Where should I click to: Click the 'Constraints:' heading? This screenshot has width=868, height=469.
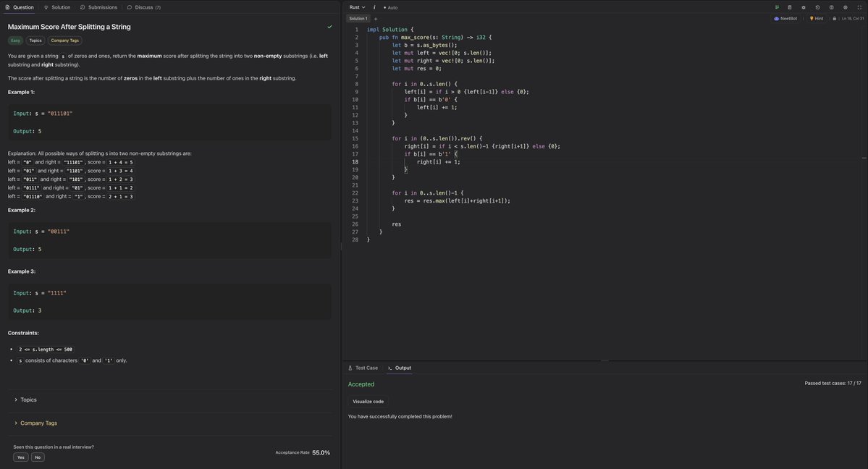click(23, 333)
